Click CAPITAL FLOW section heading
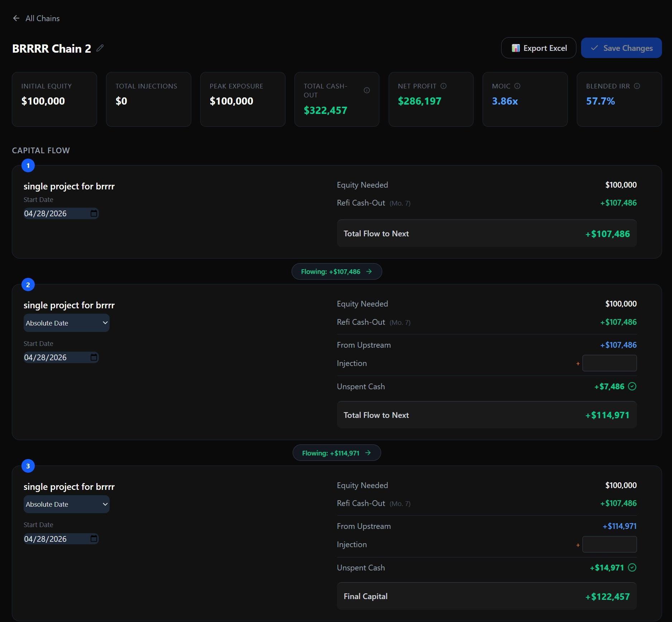The width and height of the screenshot is (672, 622). [41, 150]
